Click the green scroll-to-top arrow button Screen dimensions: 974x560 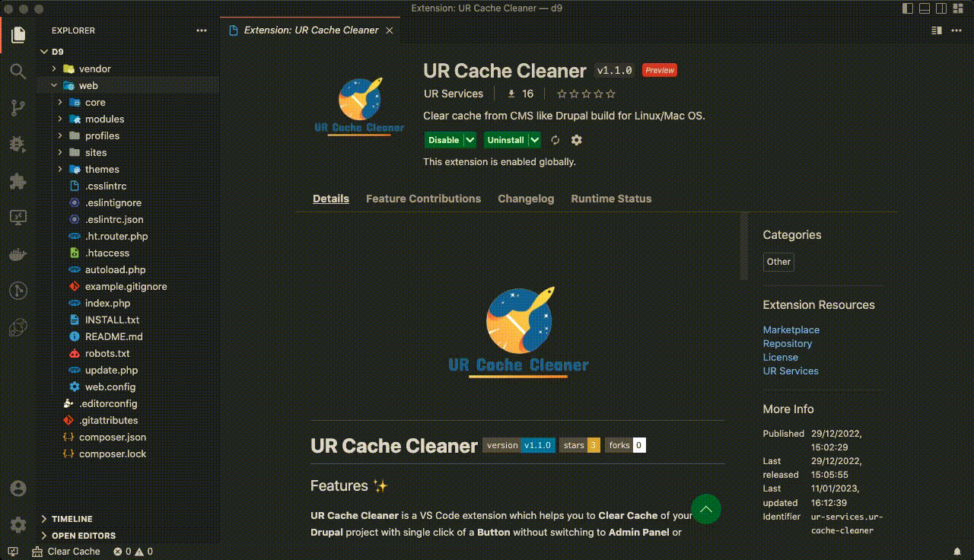[706, 509]
